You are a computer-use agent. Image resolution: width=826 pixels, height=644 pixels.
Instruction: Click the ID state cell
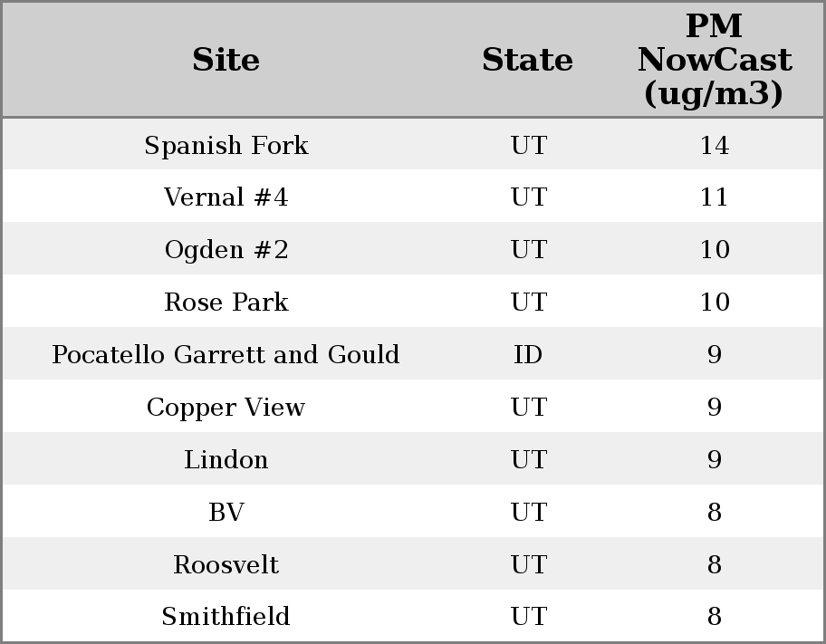[x=528, y=355]
